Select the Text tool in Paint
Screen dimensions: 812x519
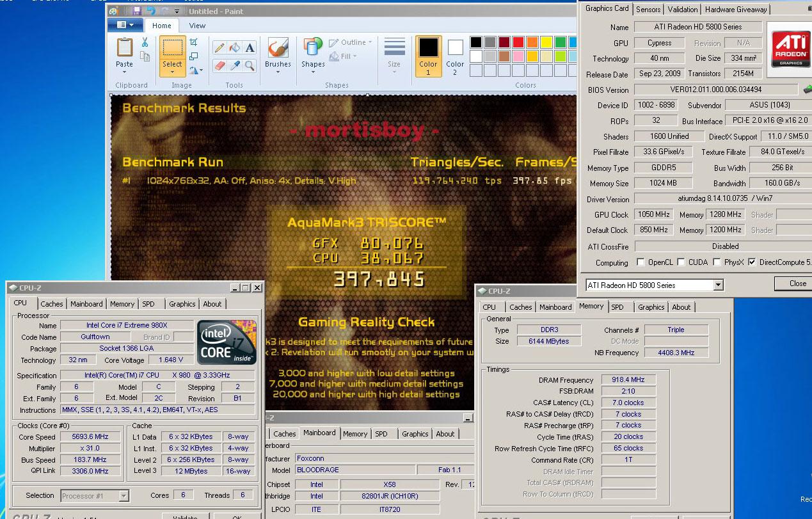click(250, 48)
